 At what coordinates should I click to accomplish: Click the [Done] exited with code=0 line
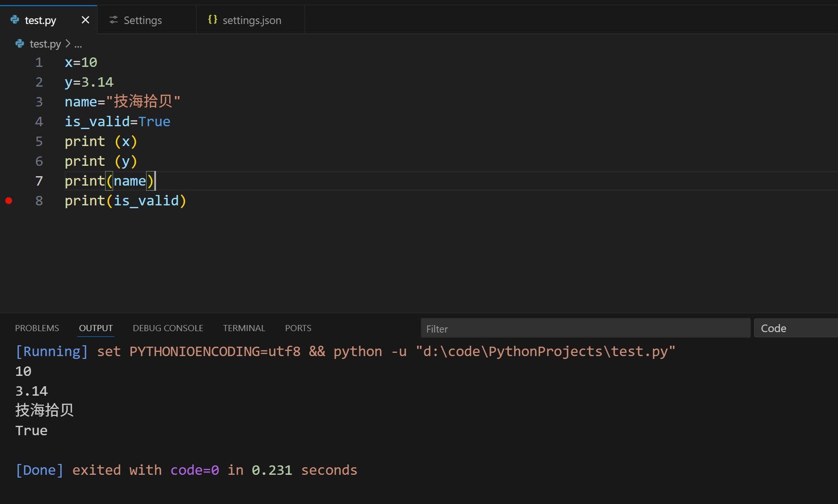(x=187, y=470)
